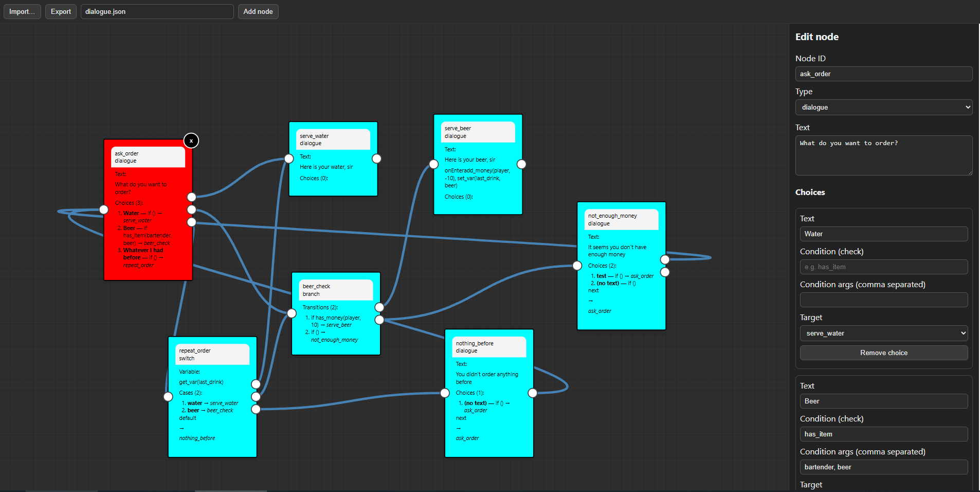Click the X delete button on ask_order node
Screen dimensions: 980x492
[191, 140]
